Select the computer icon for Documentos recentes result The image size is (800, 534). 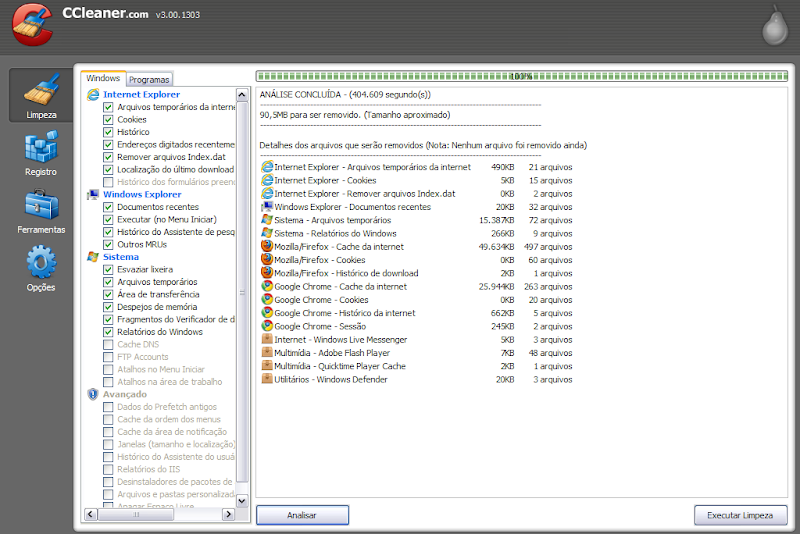267,207
